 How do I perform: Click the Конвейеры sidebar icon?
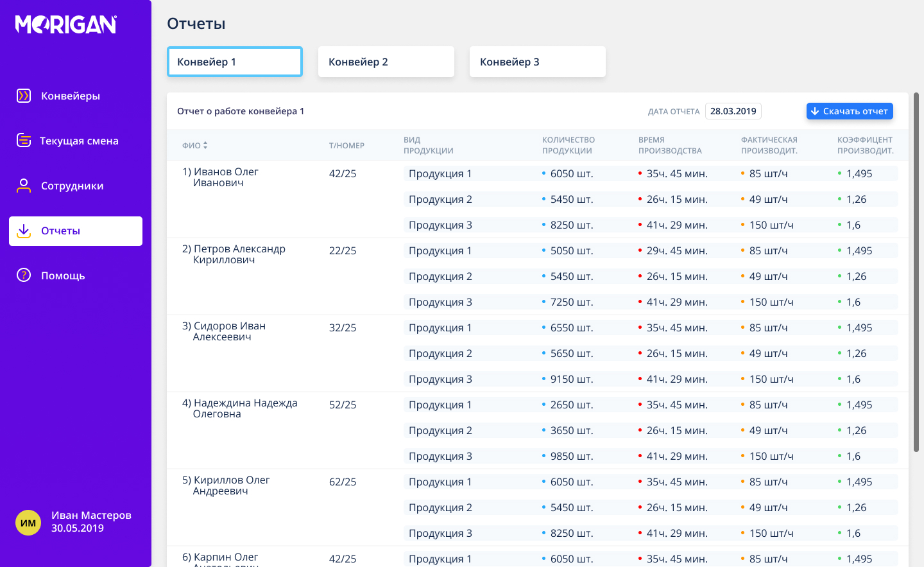24,96
